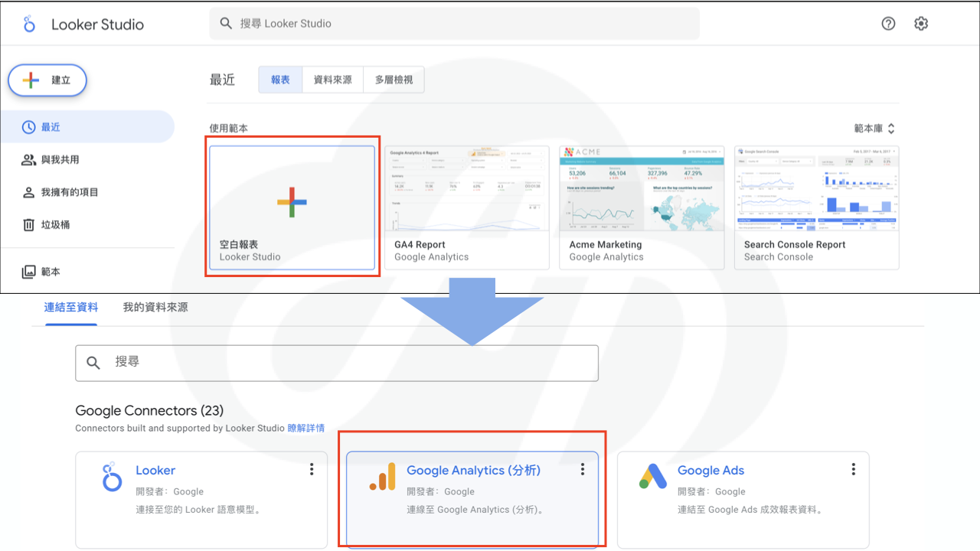This screenshot has height=551, width=980.
Task: Switch to the 多層檢視 tab
Action: (394, 80)
